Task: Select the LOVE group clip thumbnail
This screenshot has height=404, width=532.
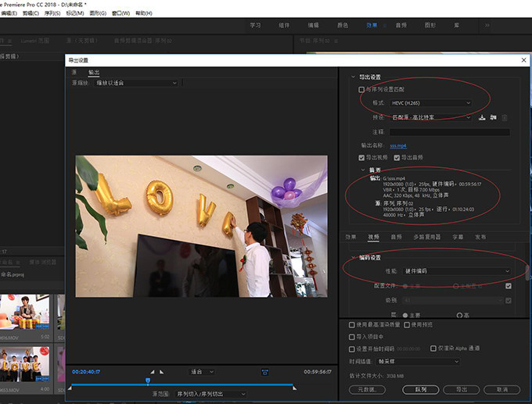Action: (x=25, y=364)
